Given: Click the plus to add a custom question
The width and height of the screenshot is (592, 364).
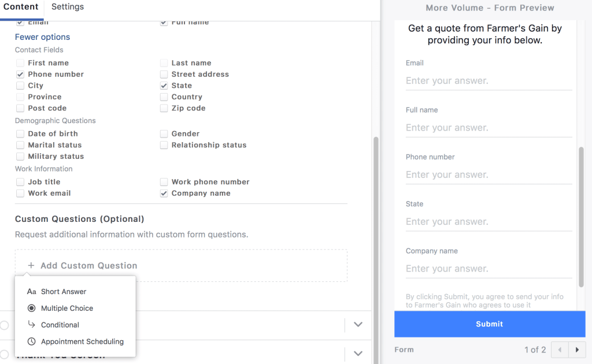Looking at the screenshot, I should tap(32, 265).
